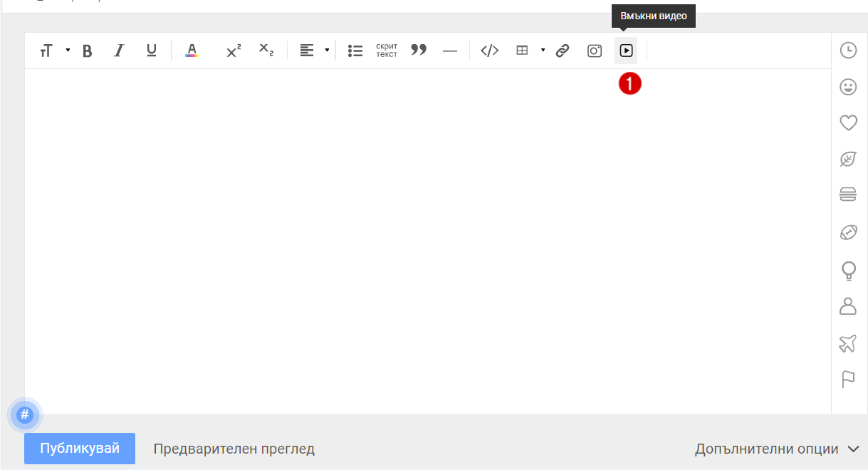Select the heart emoji category tab
This screenshot has width=868, height=470.
848,123
